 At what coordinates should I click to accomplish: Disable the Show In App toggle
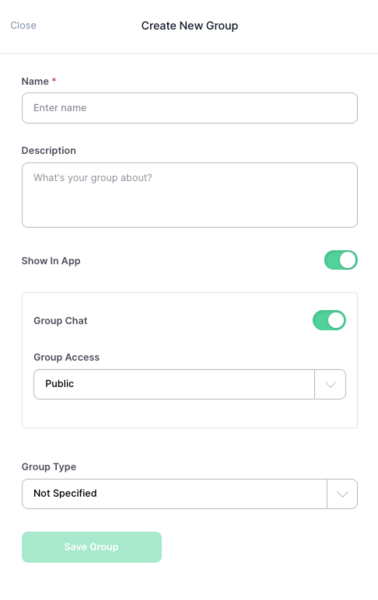[341, 260]
